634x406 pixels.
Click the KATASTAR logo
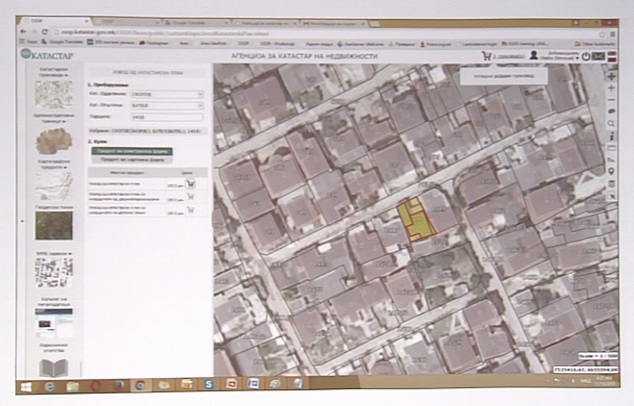(x=47, y=55)
